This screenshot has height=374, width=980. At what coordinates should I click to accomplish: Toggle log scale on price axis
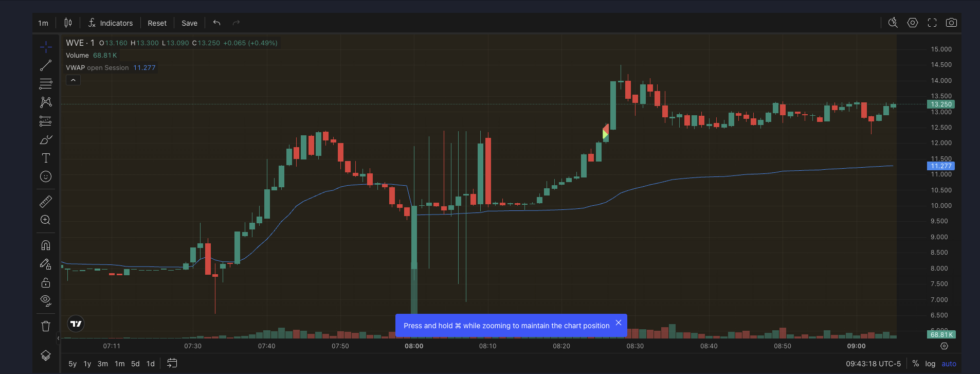(x=930, y=364)
